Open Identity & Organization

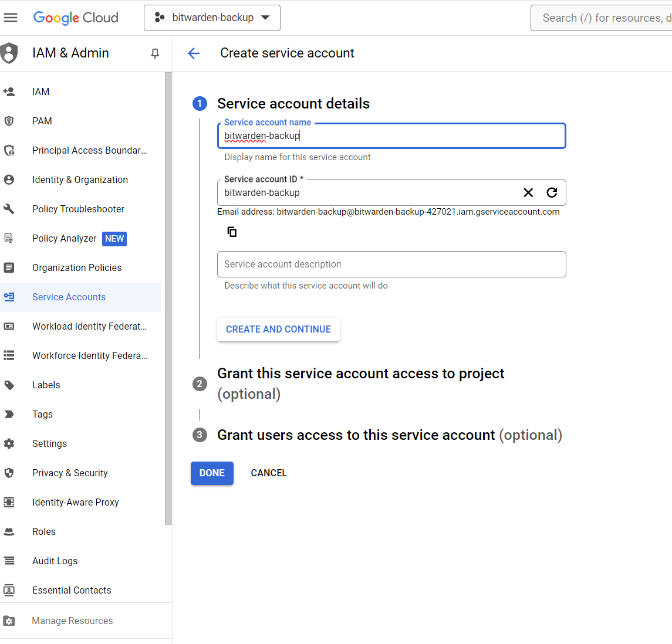pos(80,180)
